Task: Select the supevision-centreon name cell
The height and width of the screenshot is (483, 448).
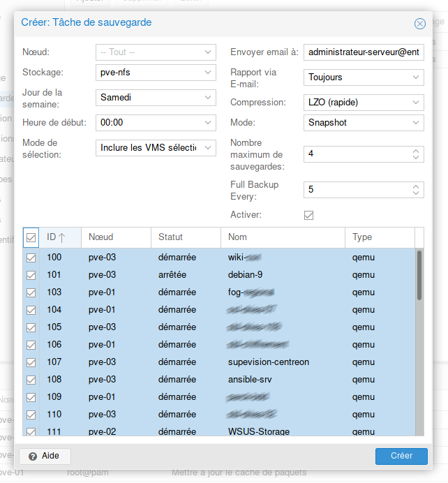Action: point(269,362)
